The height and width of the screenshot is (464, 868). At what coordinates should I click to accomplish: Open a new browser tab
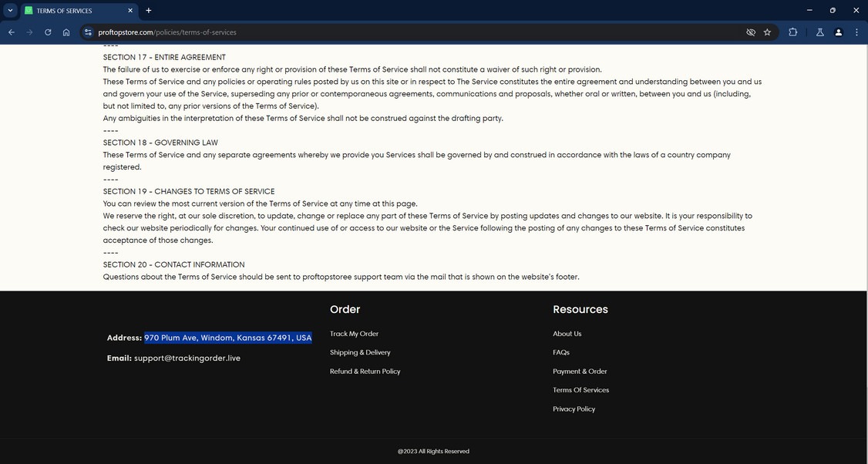click(148, 11)
